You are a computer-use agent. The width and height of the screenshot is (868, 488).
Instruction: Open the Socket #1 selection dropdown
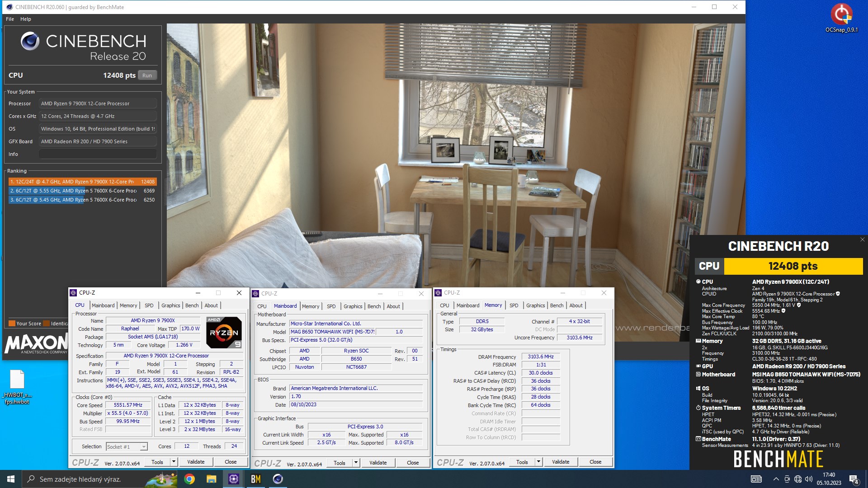click(127, 446)
